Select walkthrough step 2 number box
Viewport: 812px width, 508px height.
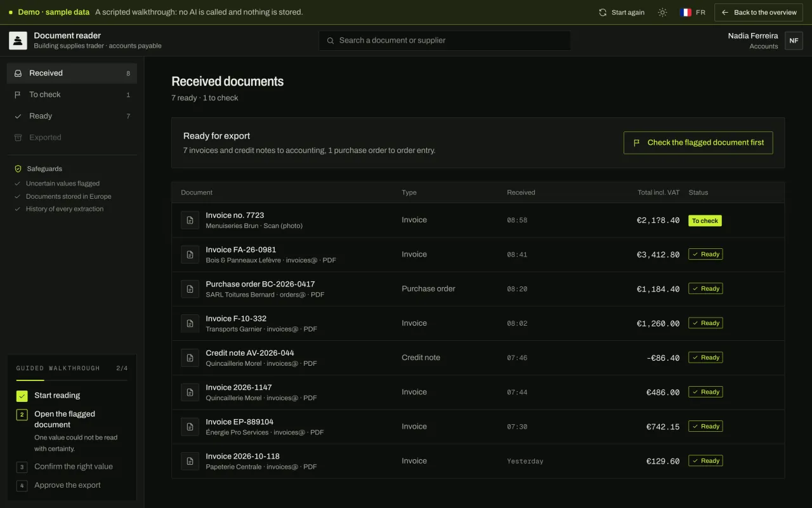[22, 415]
